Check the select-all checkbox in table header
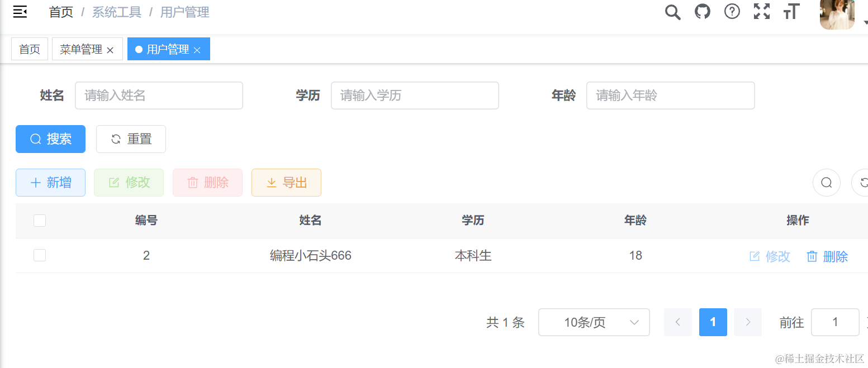Image resolution: width=868 pixels, height=368 pixels. tap(40, 221)
